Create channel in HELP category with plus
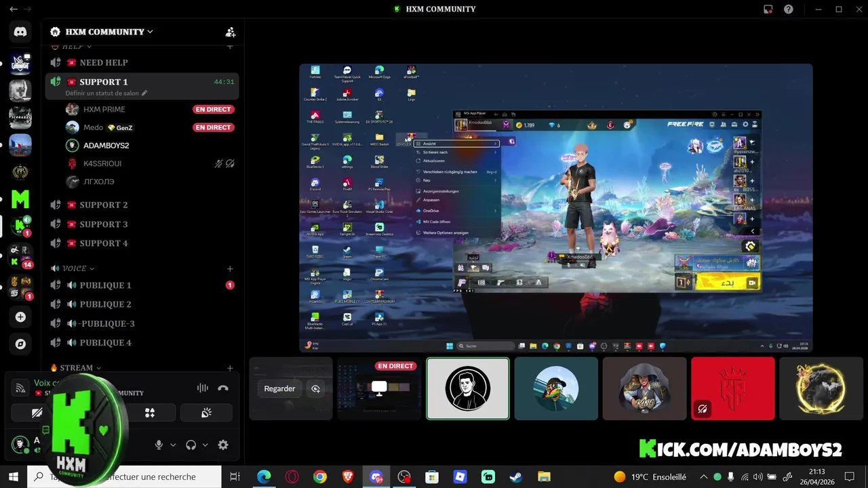 point(230,46)
